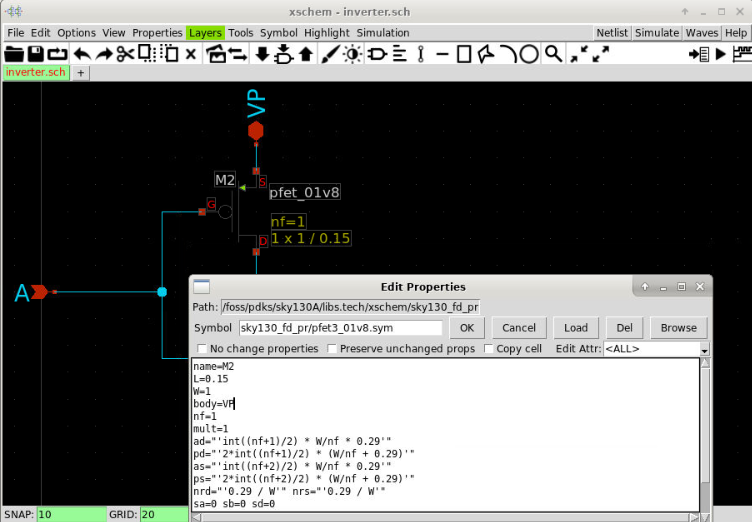Click the Redo arrow icon
Screen dimensions: 752x522
104,54
